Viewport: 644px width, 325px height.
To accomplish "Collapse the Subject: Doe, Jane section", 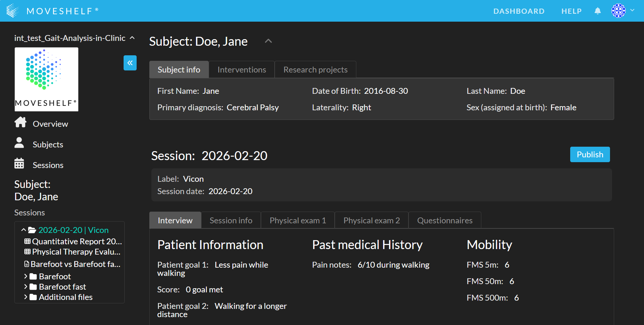I will (x=268, y=41).
